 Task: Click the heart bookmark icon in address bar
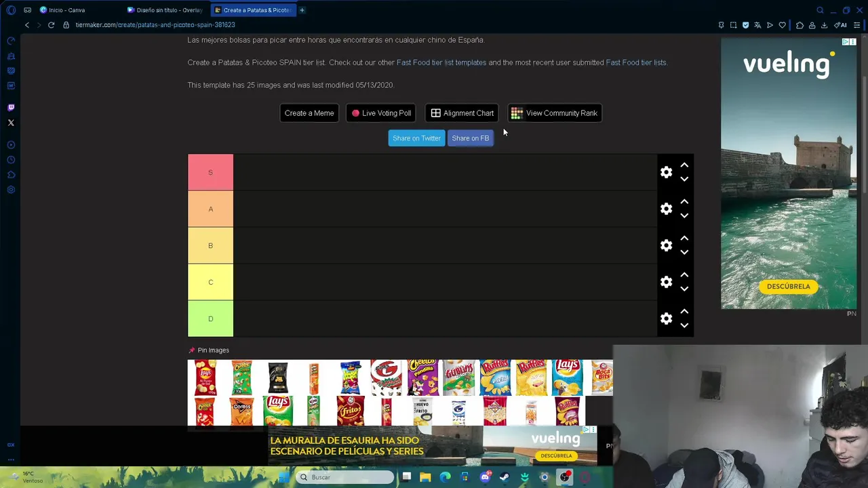pos(782,25)
